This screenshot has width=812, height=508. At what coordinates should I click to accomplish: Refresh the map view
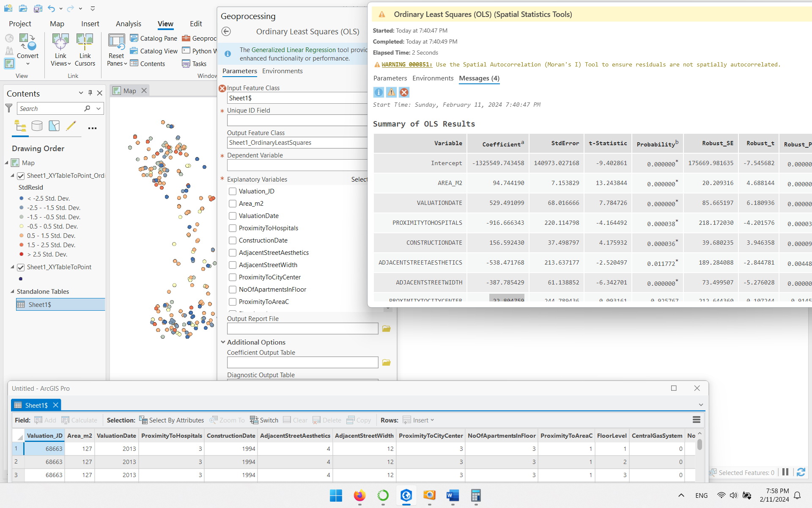point(801,472)
